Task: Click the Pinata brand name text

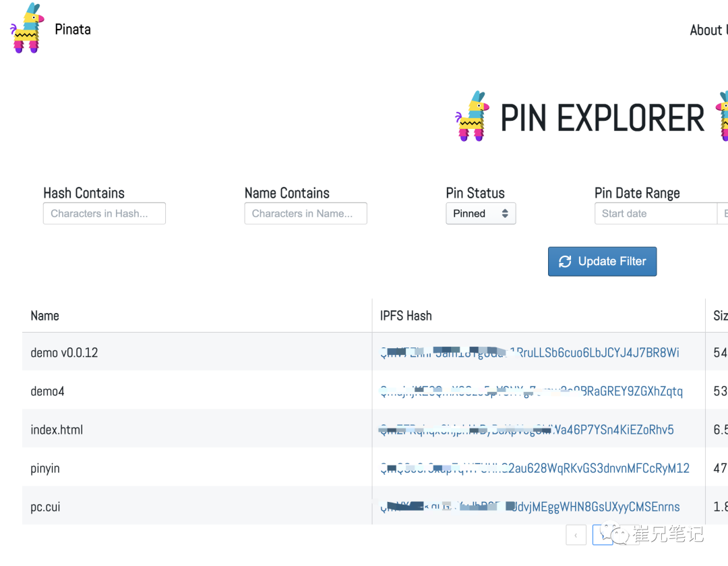Action: (73, 30)
